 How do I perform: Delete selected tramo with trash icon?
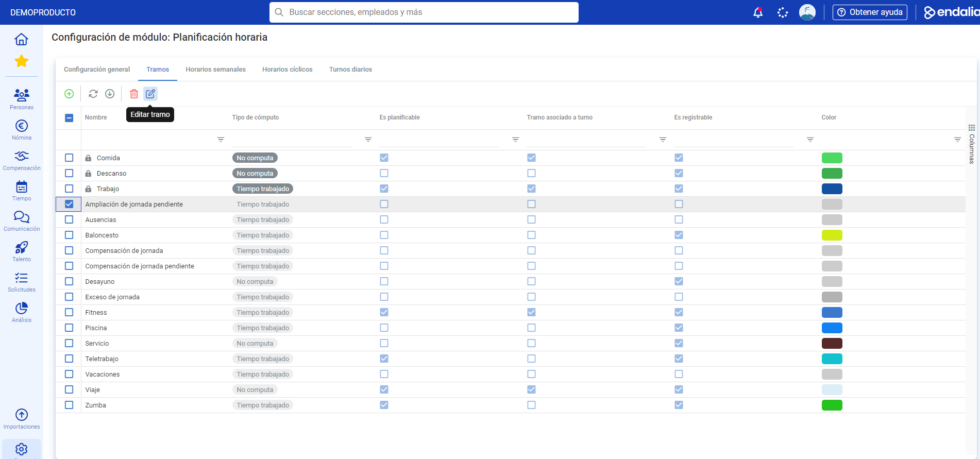134,94
